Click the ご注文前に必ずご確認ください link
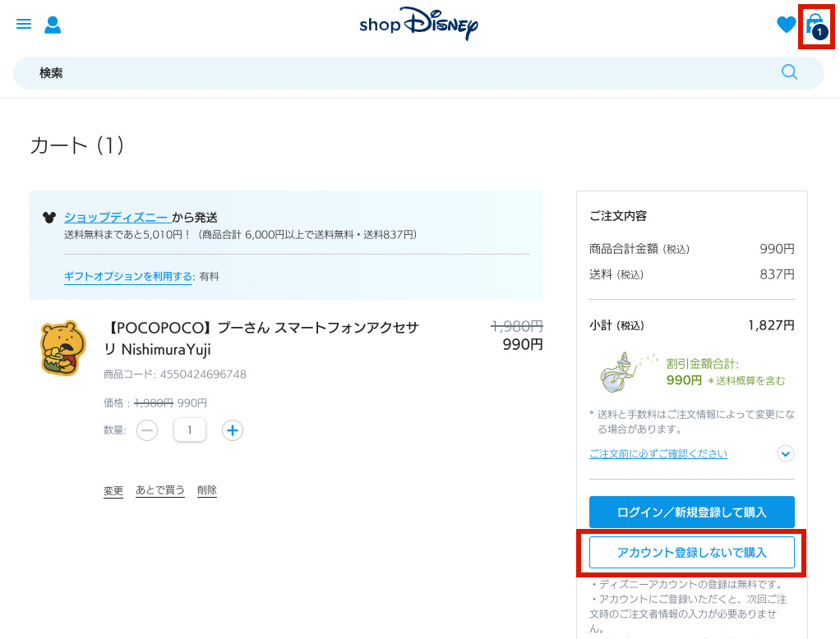 (x=658, y=453)
